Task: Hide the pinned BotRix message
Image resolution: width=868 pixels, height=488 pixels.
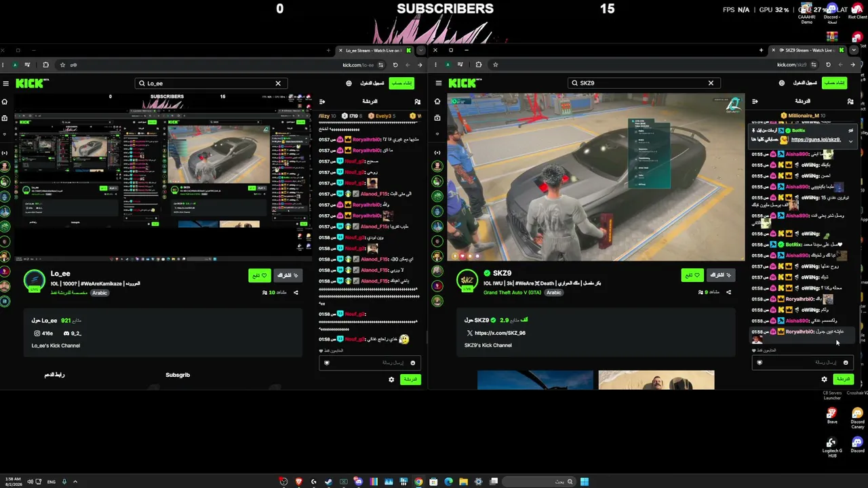Action: pos(850,130)
